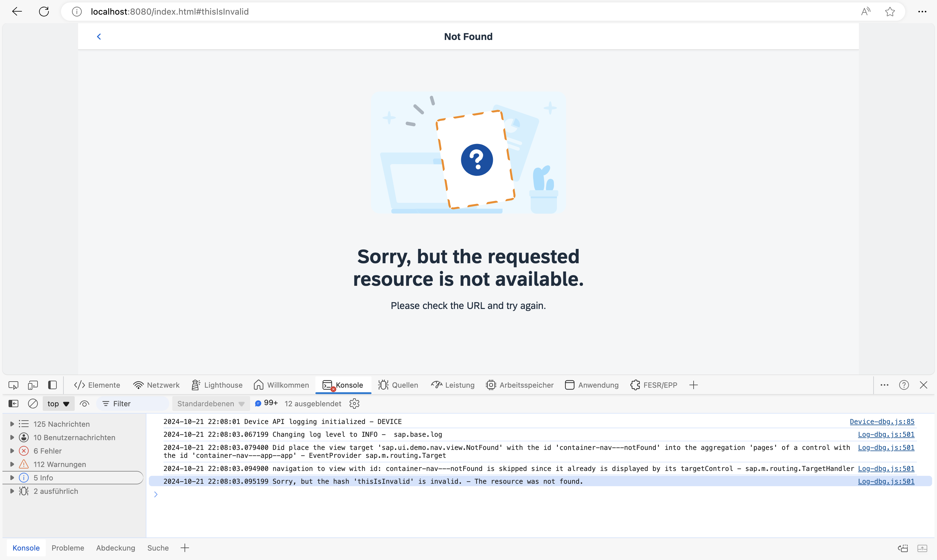Open Log-dbg.js:501 link for navigation skipped message
The height and width of the screenshot is (560, 937).
click(x=886, y=469)
